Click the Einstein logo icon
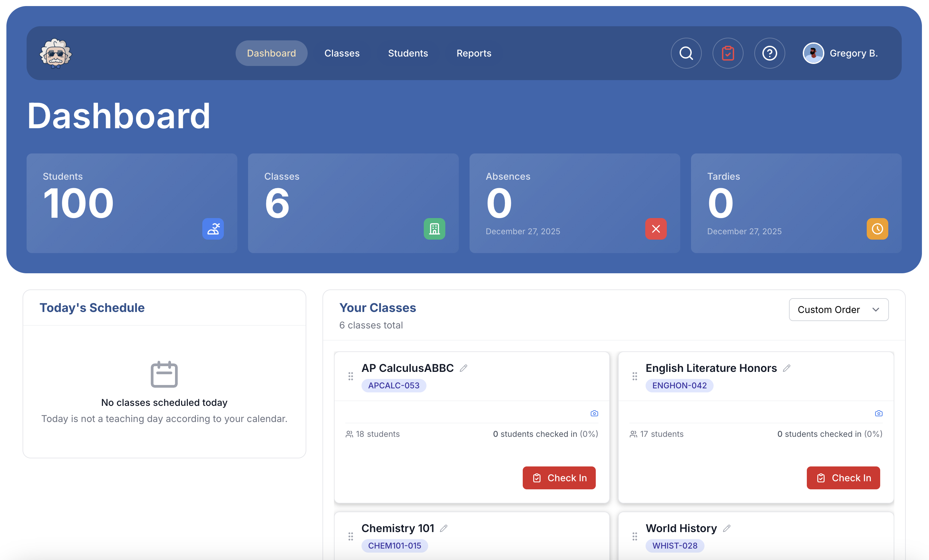Viewport: 929px width, 560px height. (x=56, y=53)
